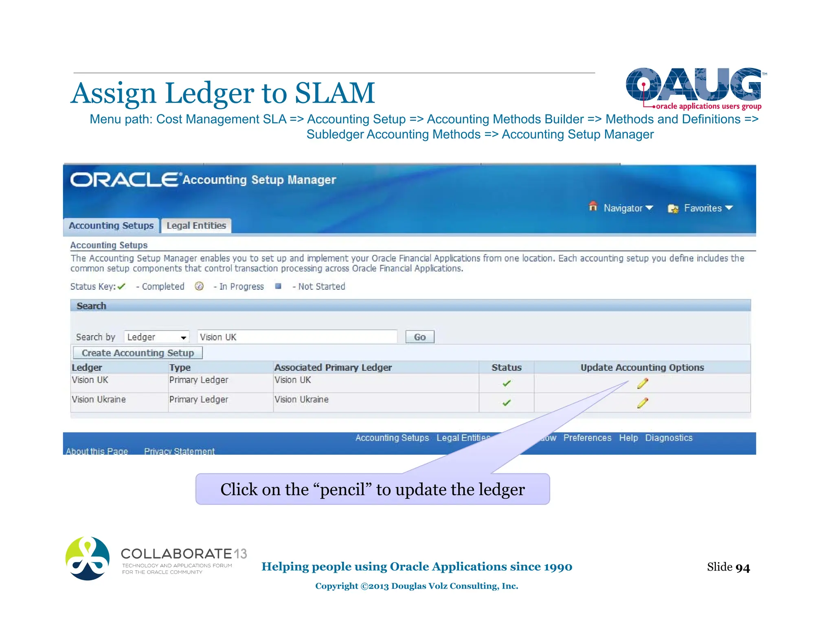
Task: Open the footer Preferences link
Action: tap(587, 438)
